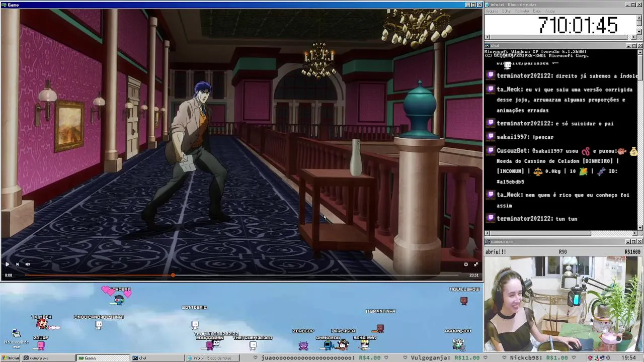Click the Notepad horizontal scroll left arrow

(x=487, y=37)
